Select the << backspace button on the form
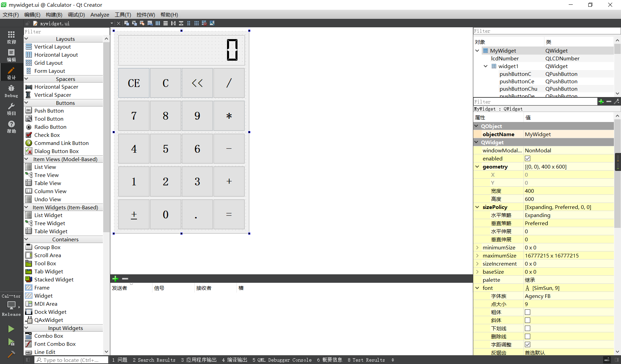621x364 pixels. tap(197, 83)
